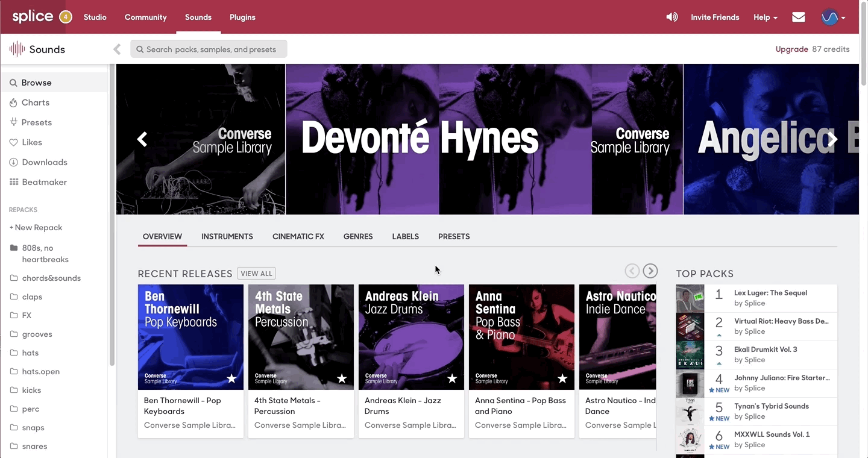Open MXXWLL Sounds Vol. 1 pack
Screen dimensions: 868x458
(756, 439)
